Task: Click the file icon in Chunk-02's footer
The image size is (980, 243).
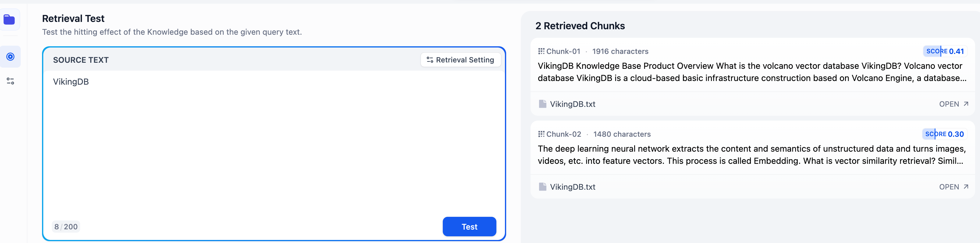Action: click(542, 187)
